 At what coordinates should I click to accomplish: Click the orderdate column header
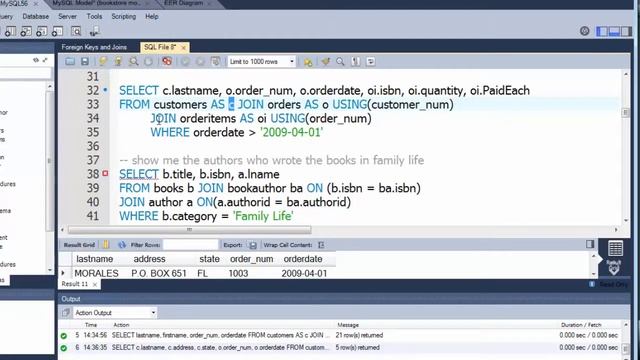(x=303, y=259)
